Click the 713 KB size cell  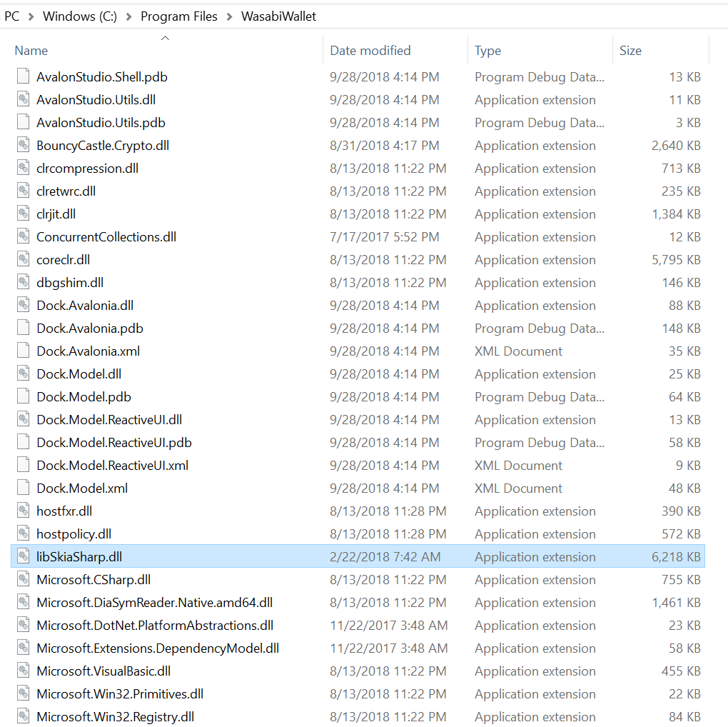[x=681, y=168]
